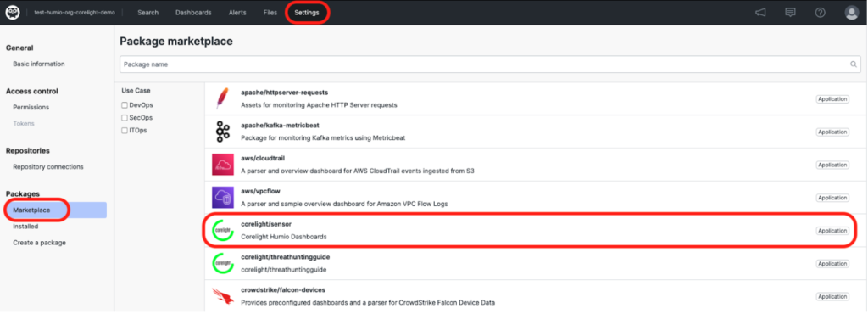Open the apache/kafka-metricbeat package
Viewport: 868px width, 314px height.
[280, 125]
